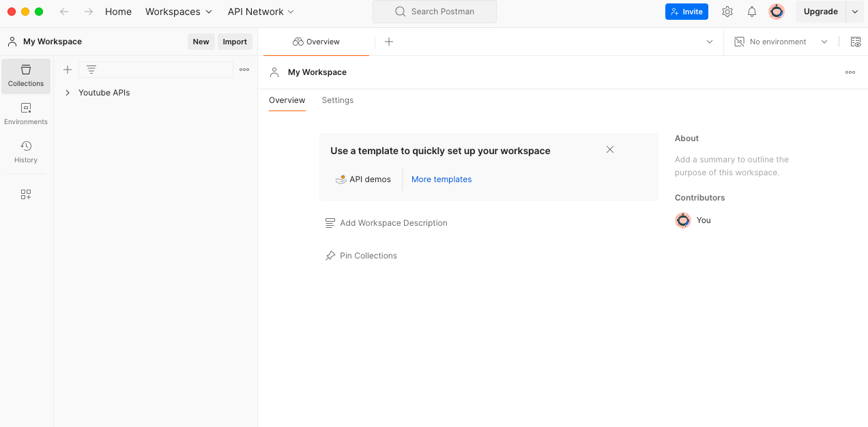Switch to the workspace Settings tab
This screenshot has width=868, height=427.
coord(338,100)
